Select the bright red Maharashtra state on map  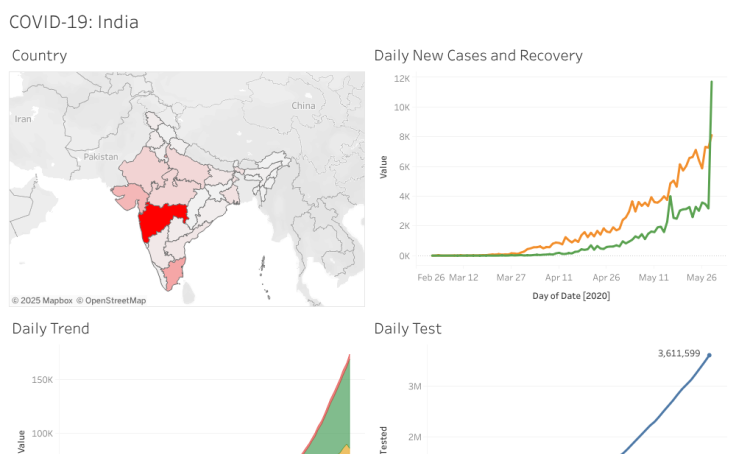pyautogui.click(x=160, y=222)
